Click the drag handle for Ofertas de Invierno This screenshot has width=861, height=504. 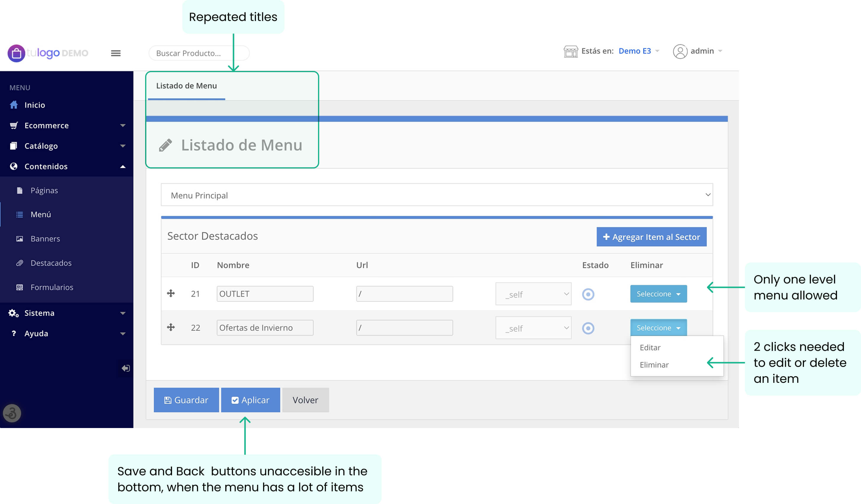171,327
